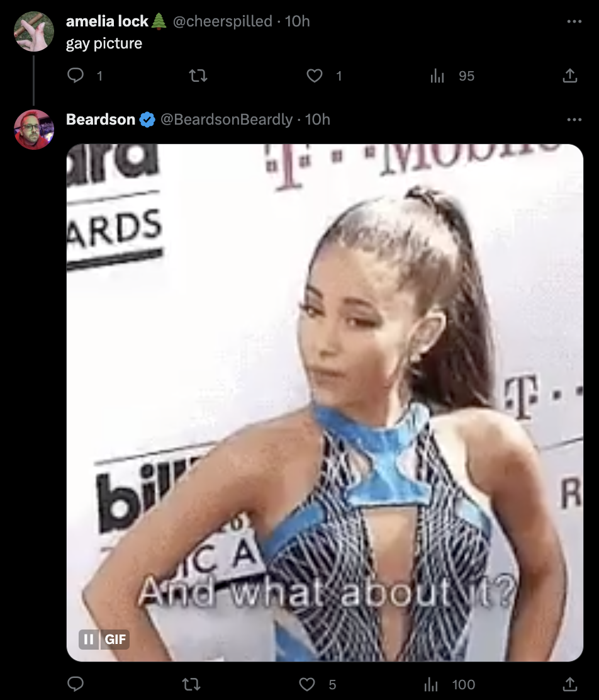This screenshot has height=700, width=599.
Task: Open more options for Beardson's tweet
Action: [574, 120]
